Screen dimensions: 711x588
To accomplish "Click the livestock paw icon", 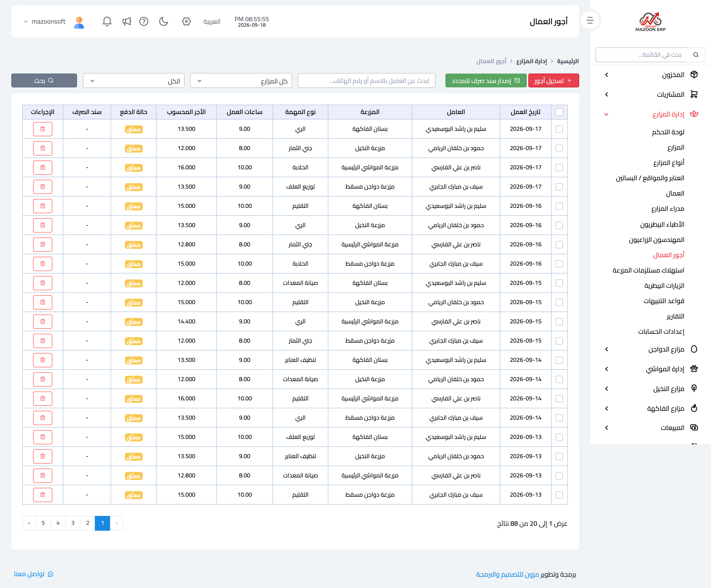I will (694, 369).
